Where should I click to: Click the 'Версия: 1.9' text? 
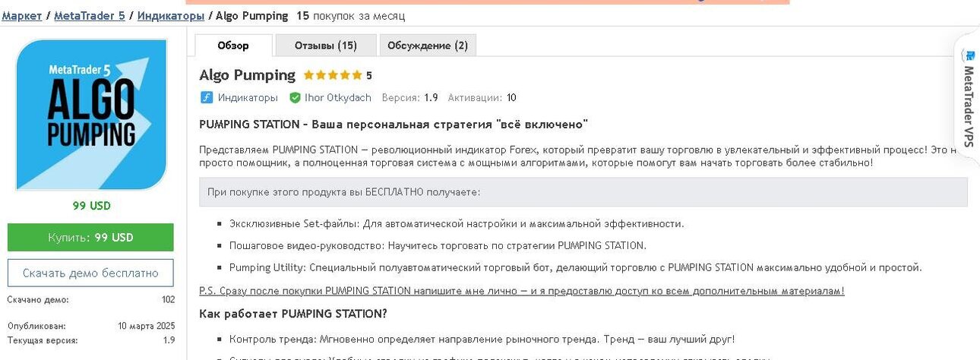pyautogui.click(x=409, y=98)
